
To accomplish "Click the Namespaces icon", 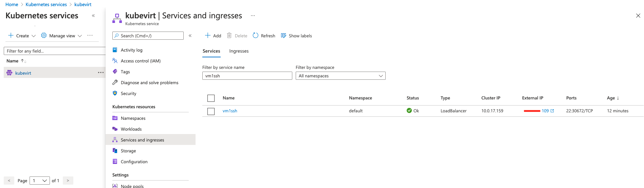I will (x=115, y=118).
